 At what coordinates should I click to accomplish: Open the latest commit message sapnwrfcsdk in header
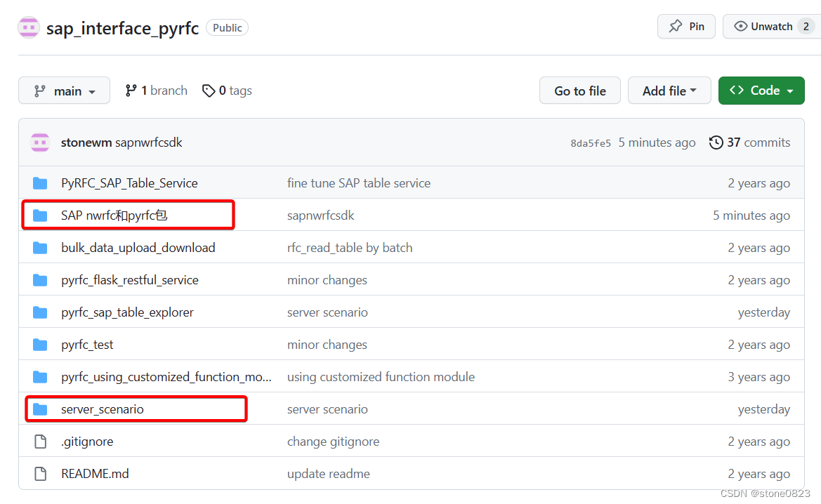pos(149,142)
